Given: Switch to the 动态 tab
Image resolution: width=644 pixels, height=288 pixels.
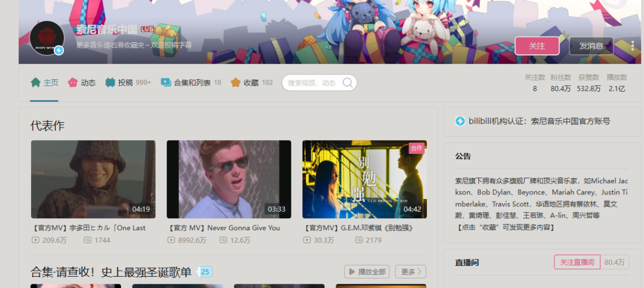Looking at the screenshot, I should [81, 82].
